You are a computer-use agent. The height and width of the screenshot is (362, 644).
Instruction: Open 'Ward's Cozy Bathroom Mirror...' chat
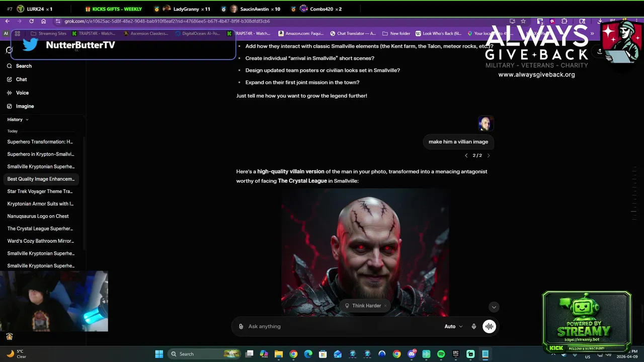[x=40, y=241]
